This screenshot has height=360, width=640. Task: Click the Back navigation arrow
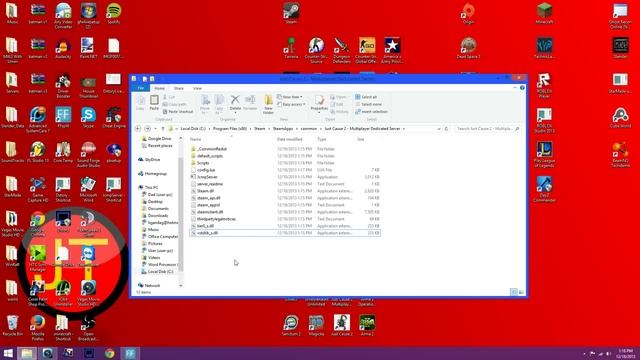tap(138, 129)
